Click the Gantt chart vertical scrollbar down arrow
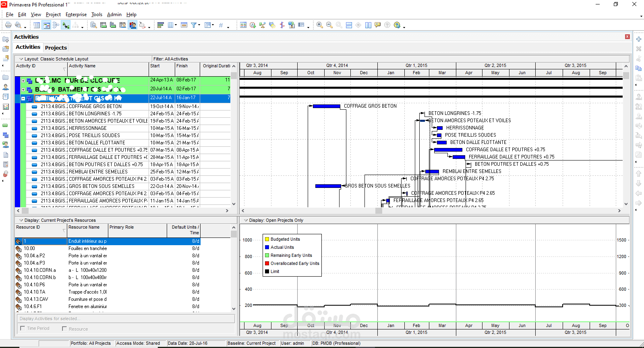Image resolution: width=644 pixels, height=348 pixels. coord(626,204)
